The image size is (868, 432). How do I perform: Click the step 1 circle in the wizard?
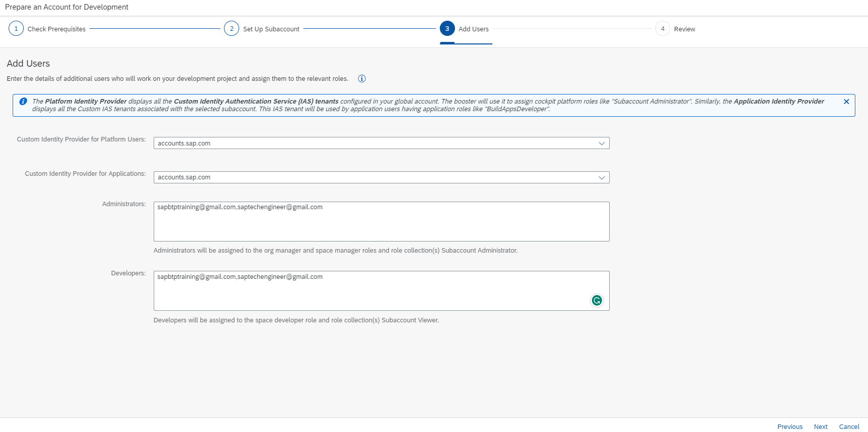click(16, 29)
